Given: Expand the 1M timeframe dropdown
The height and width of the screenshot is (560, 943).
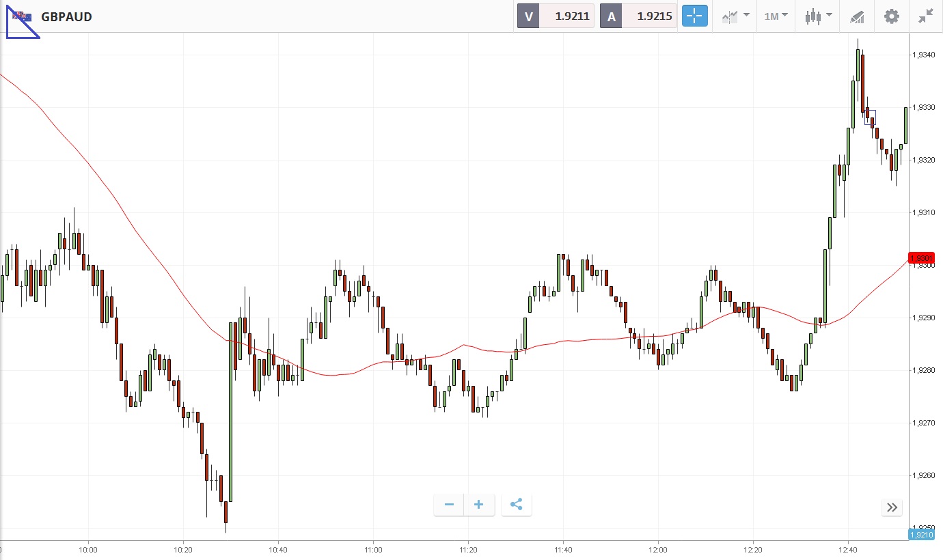Looking at the screenshot, I should (x=776, y=16).
